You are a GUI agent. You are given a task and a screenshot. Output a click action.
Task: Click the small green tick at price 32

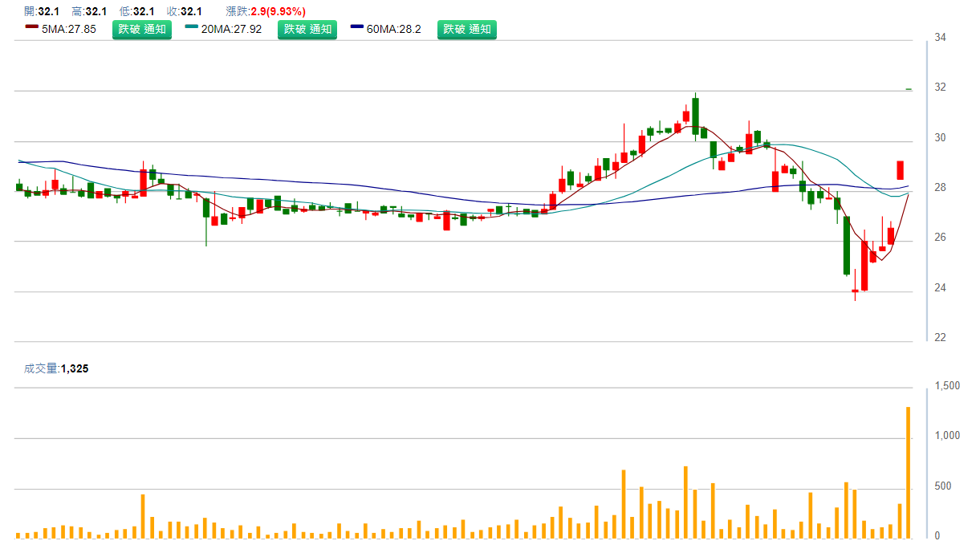[x=909, y=89]
